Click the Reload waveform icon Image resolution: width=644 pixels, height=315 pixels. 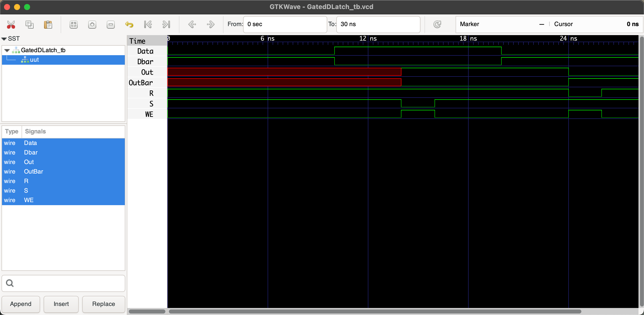[x=437, y=24]
